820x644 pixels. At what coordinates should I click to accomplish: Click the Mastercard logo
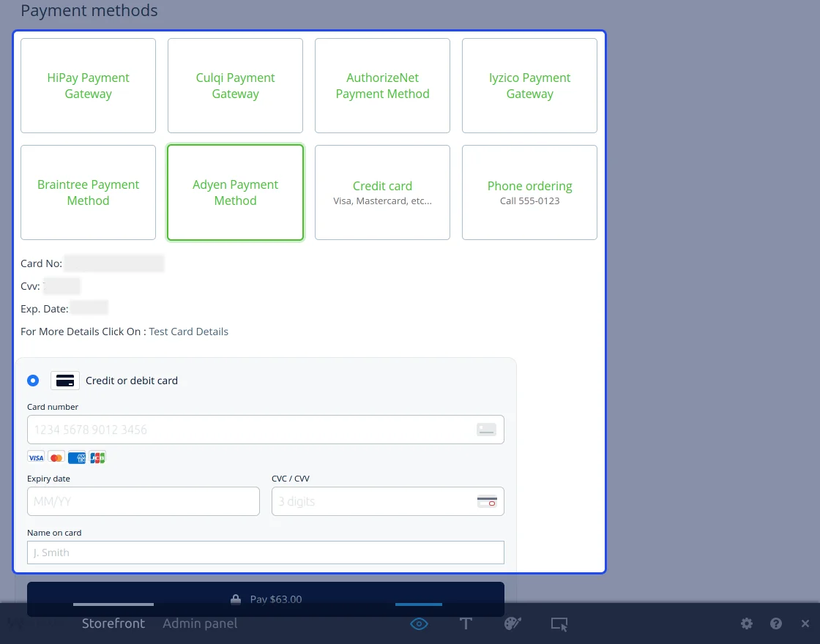56,457
